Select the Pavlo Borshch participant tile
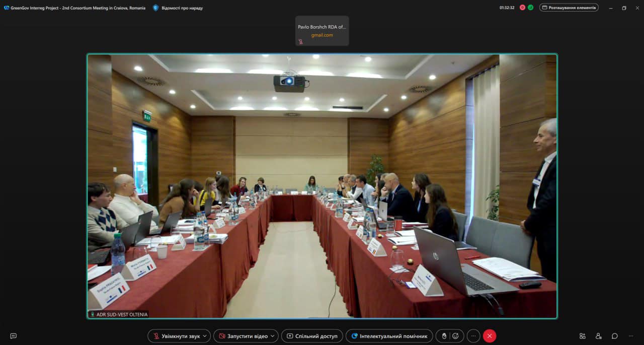This screenshot has height=345, width=644. (322, 31)
